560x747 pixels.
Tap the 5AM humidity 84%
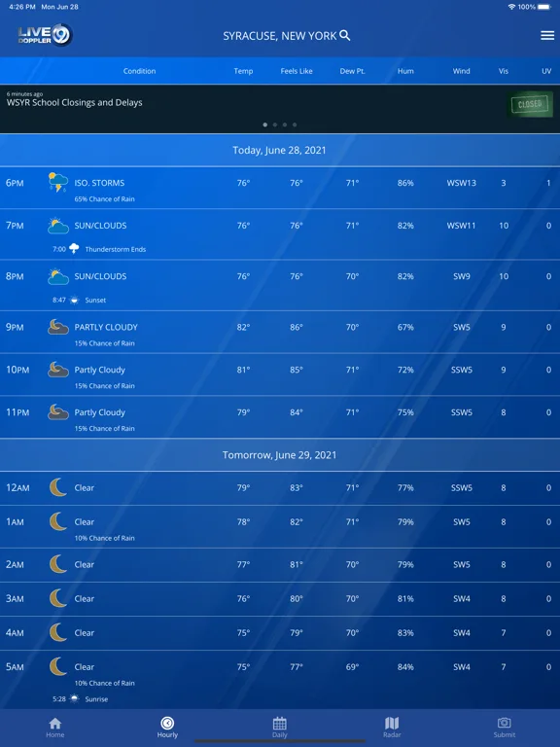[x=405, y=667]
